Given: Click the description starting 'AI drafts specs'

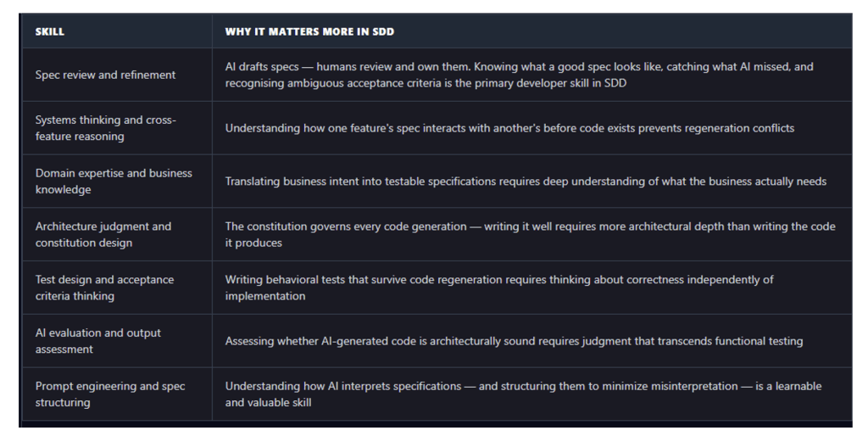Looking at the screenshot, I should click(x=519, y=75).
